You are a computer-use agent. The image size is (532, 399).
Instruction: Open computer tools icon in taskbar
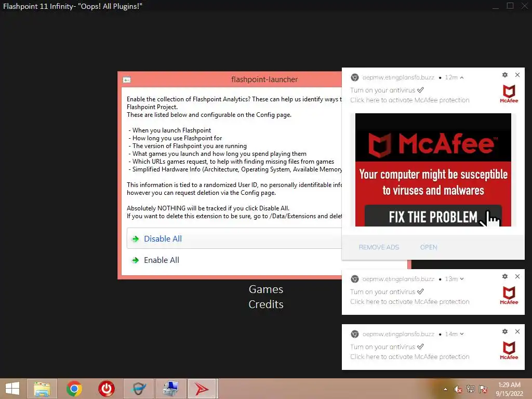(x=170, y=389)
